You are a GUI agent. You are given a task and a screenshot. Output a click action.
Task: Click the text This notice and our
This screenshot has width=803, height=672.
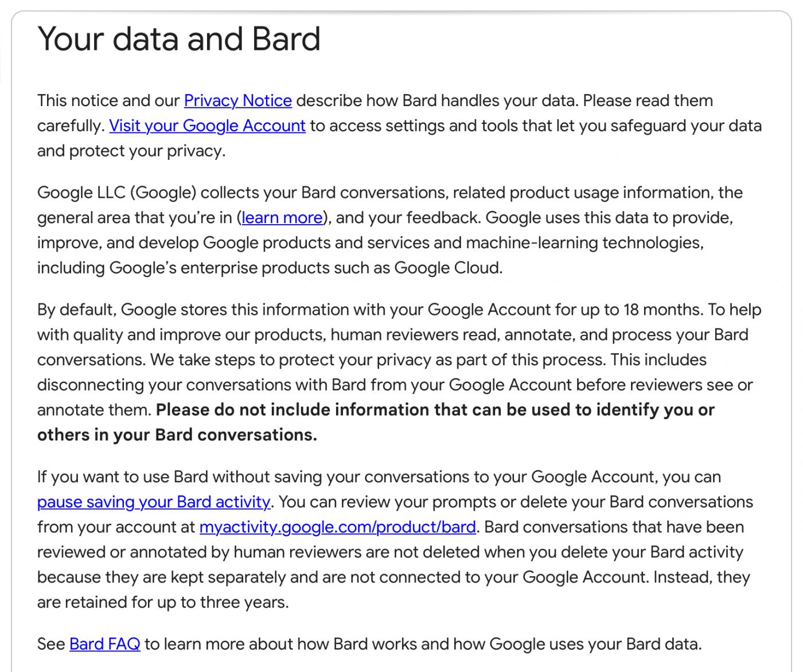(108, 101)
